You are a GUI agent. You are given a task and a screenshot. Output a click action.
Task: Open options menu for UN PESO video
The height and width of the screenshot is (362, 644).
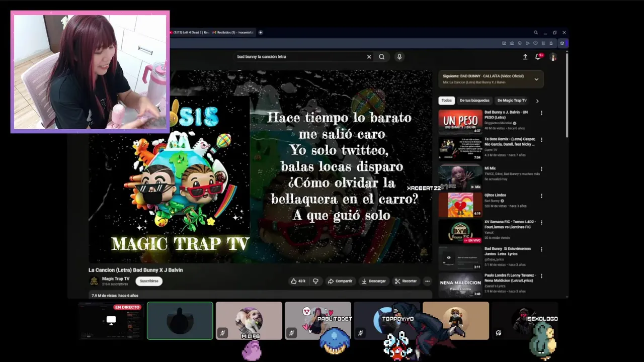click(x=541, y=113)
